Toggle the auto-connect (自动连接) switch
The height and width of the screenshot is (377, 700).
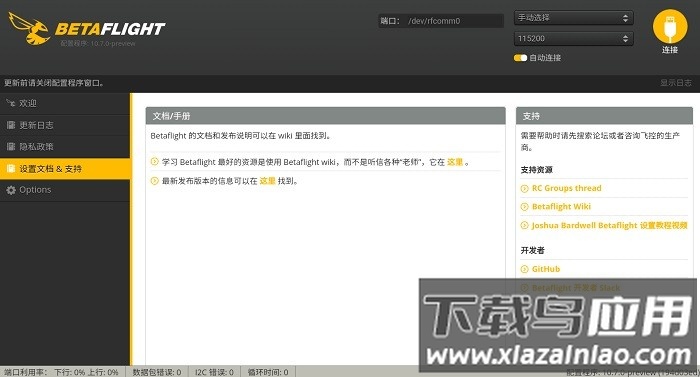pos(520,58)
